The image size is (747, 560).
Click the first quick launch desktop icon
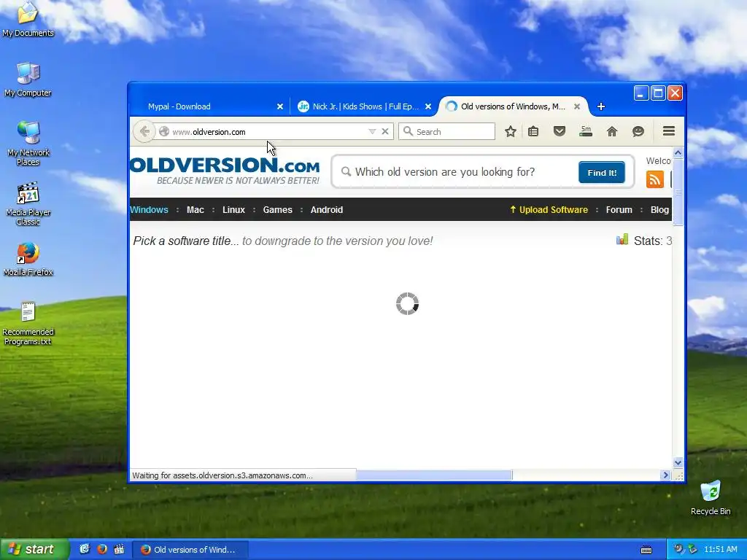pyautogui.click(x=85, y=549)
